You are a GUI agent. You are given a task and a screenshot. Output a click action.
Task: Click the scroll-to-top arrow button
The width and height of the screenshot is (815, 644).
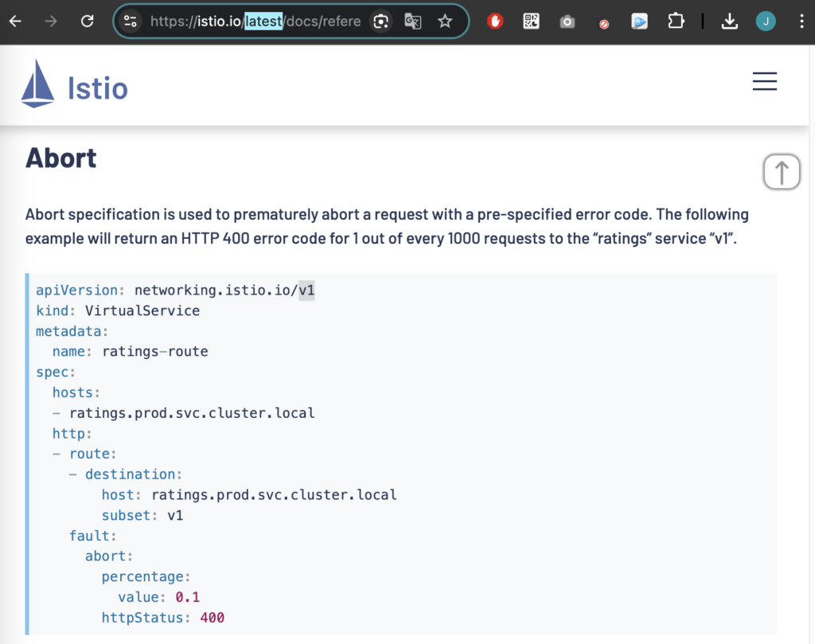(x=782, y=171)
